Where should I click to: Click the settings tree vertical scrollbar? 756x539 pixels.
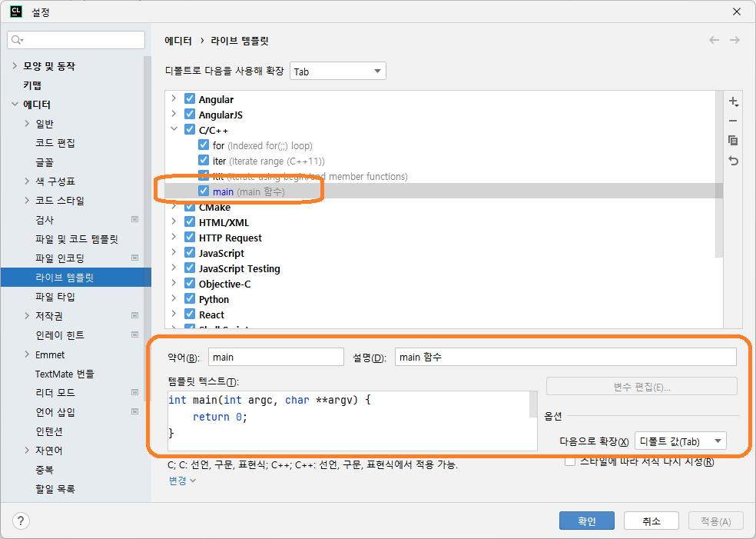[x=147, y=227]
